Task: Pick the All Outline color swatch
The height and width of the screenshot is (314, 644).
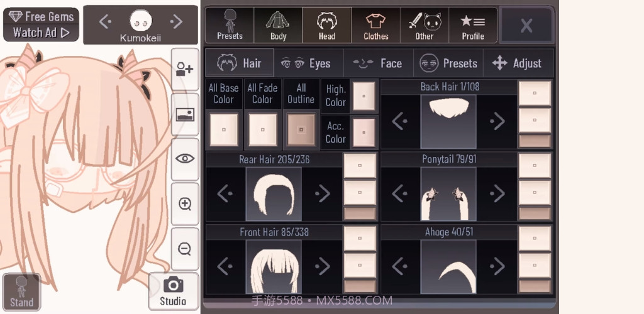Action: pyautogui.click(x=301, y=129)
